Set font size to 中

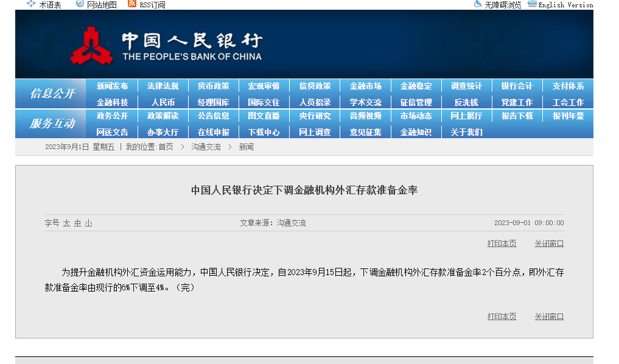[77, 223]
